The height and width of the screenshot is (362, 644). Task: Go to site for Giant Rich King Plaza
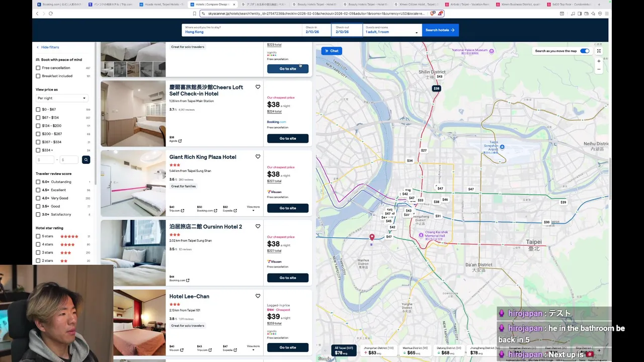pos(288,208)
